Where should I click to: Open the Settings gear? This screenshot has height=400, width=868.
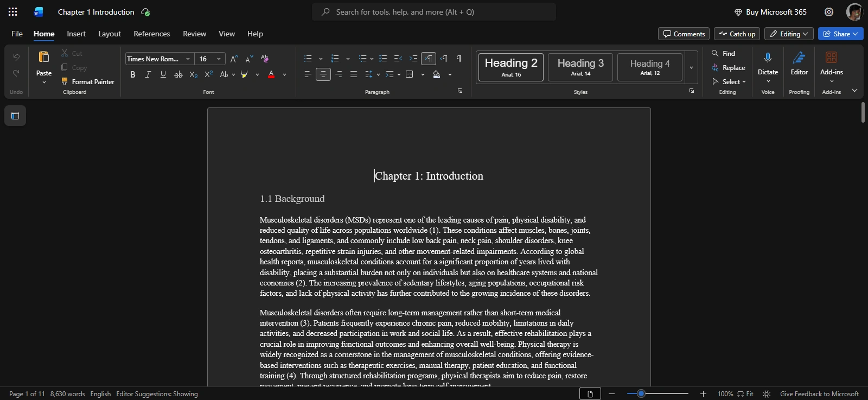(x=829, y=12)
